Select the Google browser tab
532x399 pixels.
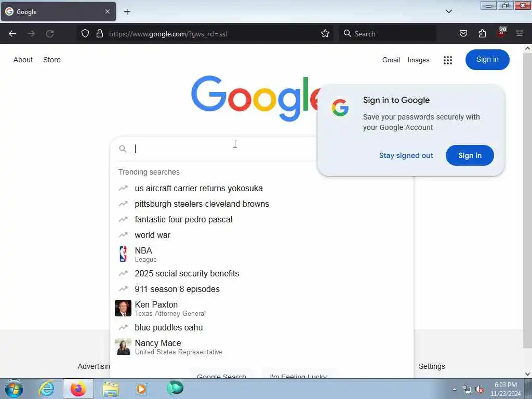(x=58, y=11)
